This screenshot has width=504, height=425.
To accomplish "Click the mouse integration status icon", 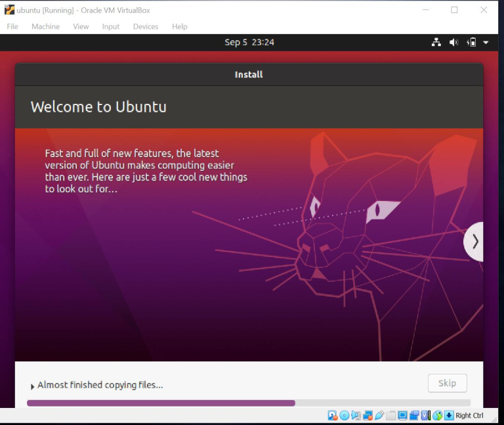I will (438, 416).
